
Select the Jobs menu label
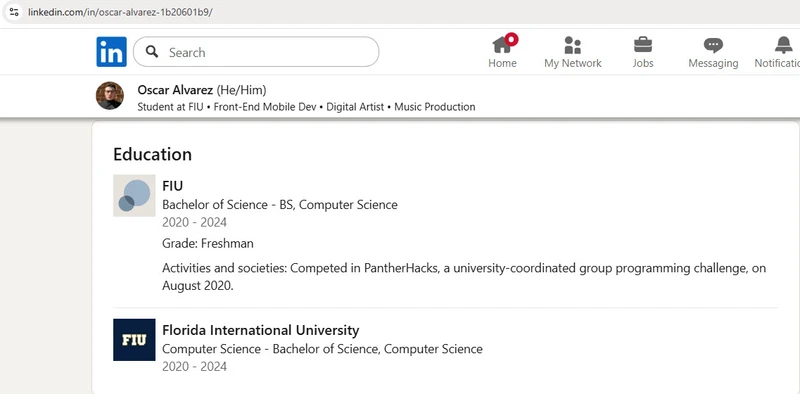tap(643, 63)
